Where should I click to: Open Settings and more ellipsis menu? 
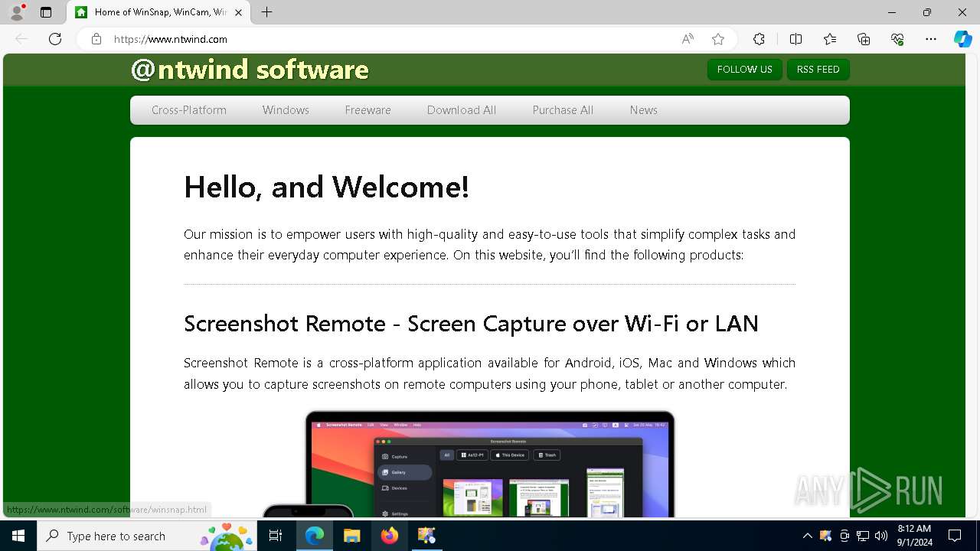(931, 39)
